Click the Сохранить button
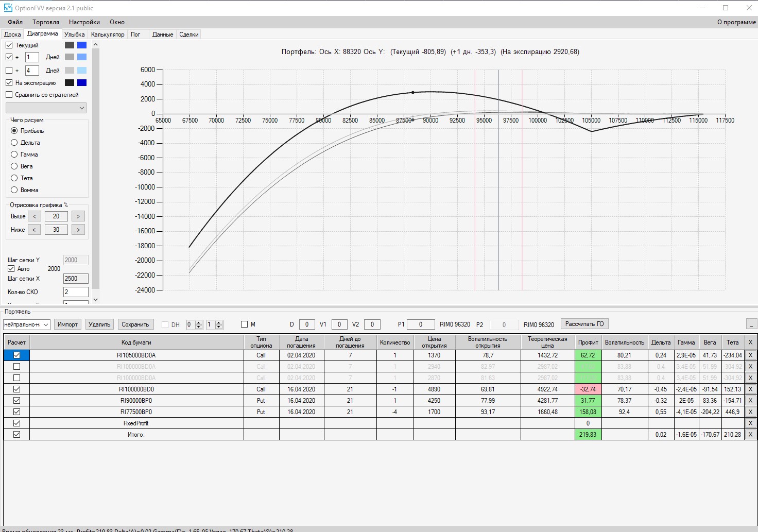 tap(135, 324)
